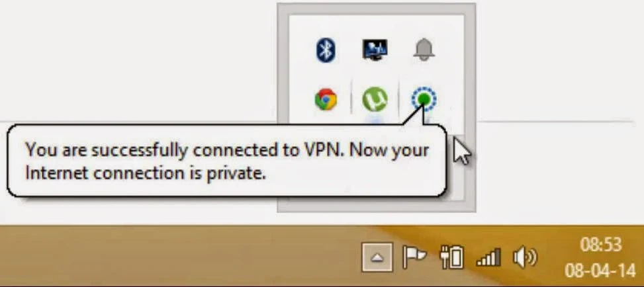
Task: Click the volume speaker icon
Action: pyautogui.click(x=525, y=257)
